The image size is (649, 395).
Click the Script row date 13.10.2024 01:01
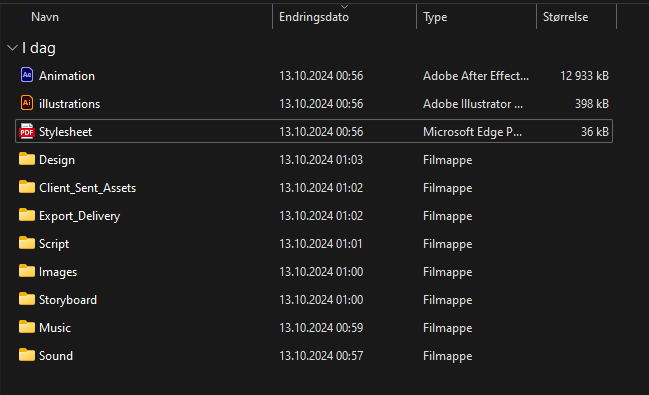pos(321,244)
